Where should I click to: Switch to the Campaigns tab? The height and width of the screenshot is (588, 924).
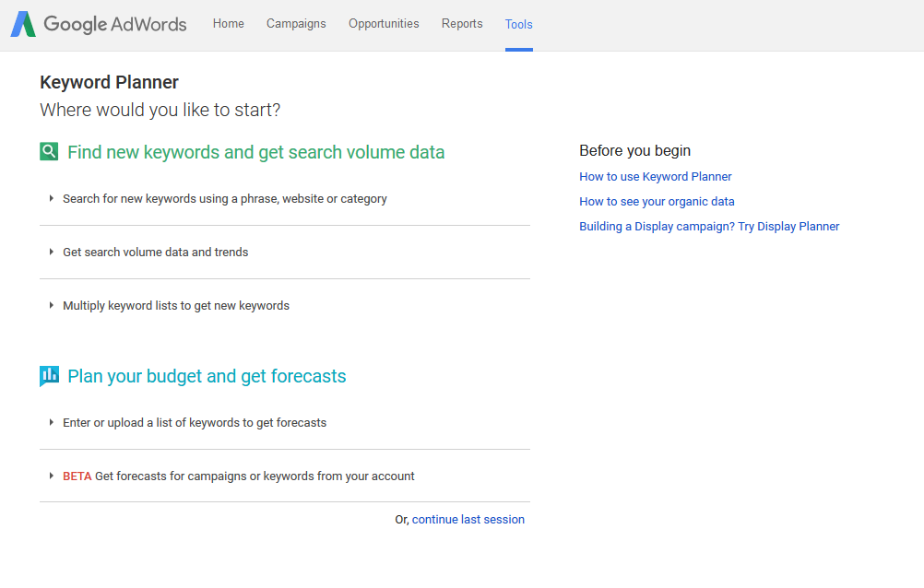tap(296, 24)
